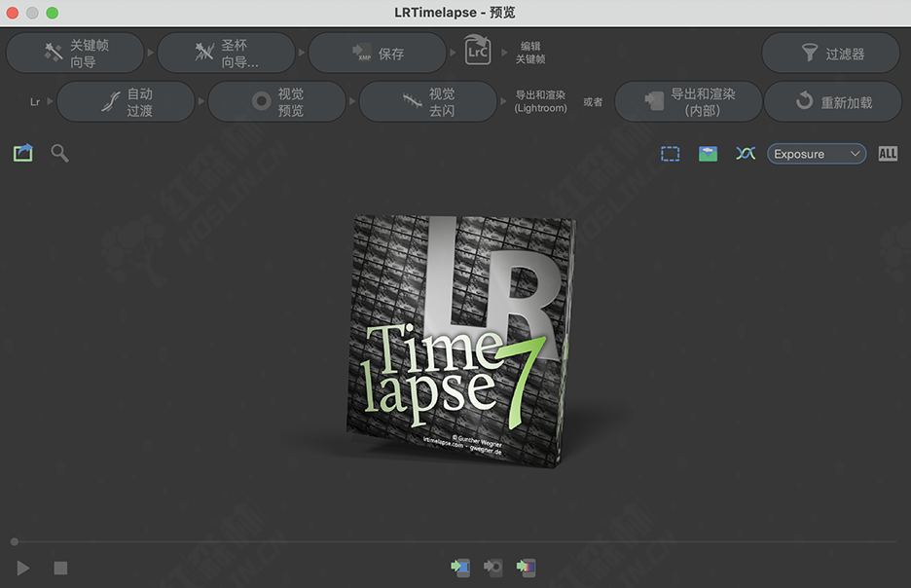Click the first render preview icon with green arrow
The height and width of the screenshot is (588, 911).
[460, 568]
